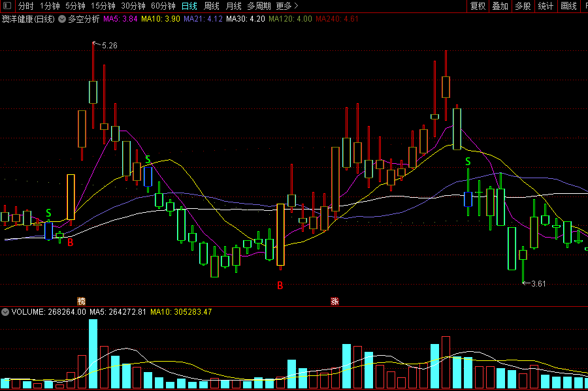This screenshot has height=391, width=588.
Task: Click the MA240: 4.61 legend value
Action: coord(336,19)
